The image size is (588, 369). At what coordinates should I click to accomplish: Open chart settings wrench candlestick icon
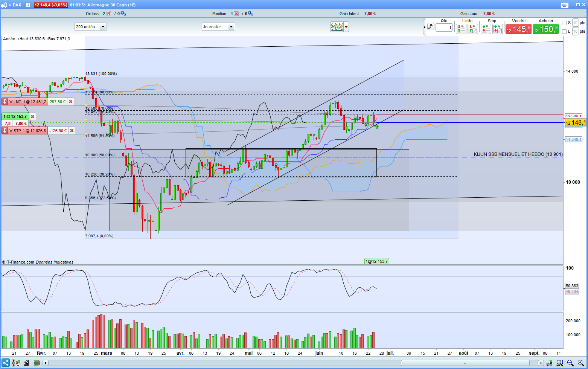[x=550, y=363]
